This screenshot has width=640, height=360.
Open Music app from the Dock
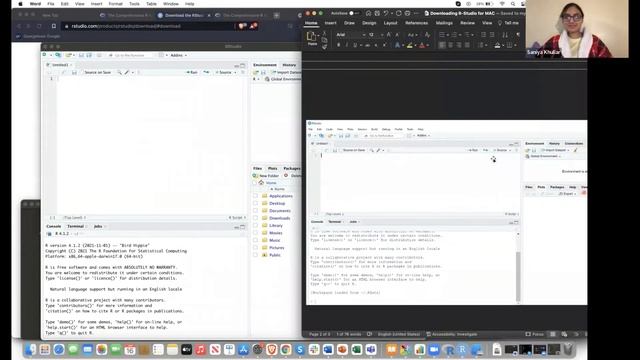200,350
